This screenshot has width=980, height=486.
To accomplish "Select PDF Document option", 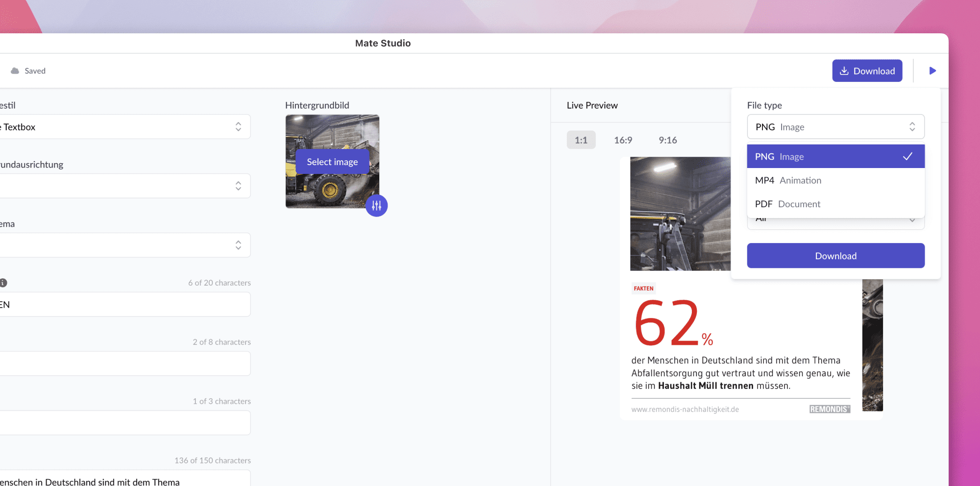I will (x=835, y=204).
